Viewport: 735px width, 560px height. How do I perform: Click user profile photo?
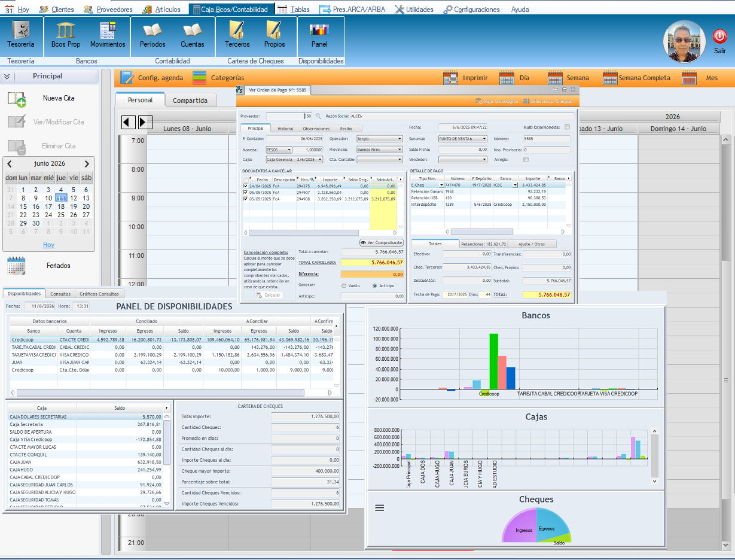click(x=685, y=41)
